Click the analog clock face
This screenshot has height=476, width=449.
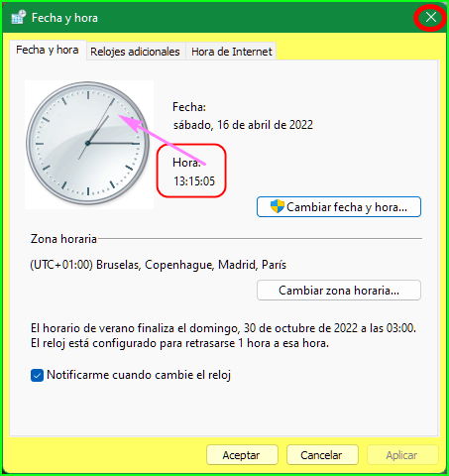coord(88,143)
